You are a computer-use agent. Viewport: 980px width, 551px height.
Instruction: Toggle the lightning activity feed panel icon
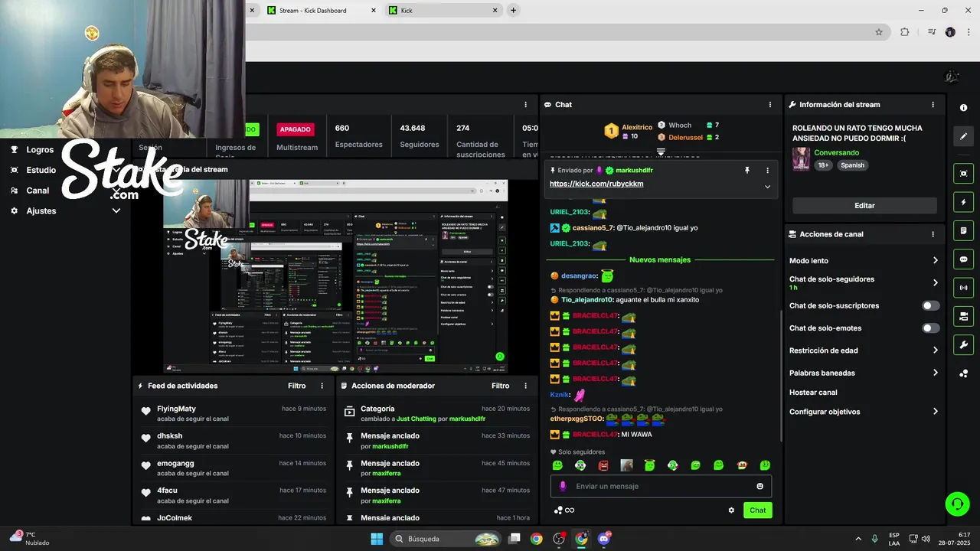pos(964,202)
